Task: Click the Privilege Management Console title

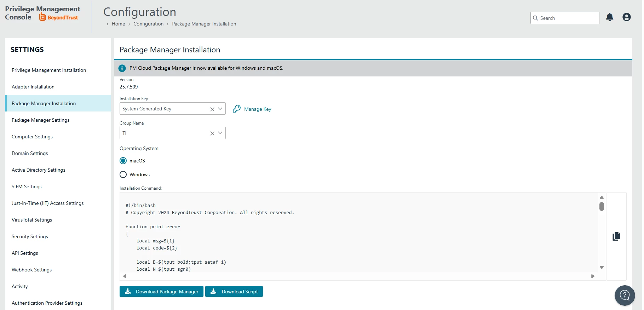Action: [42, 13]
